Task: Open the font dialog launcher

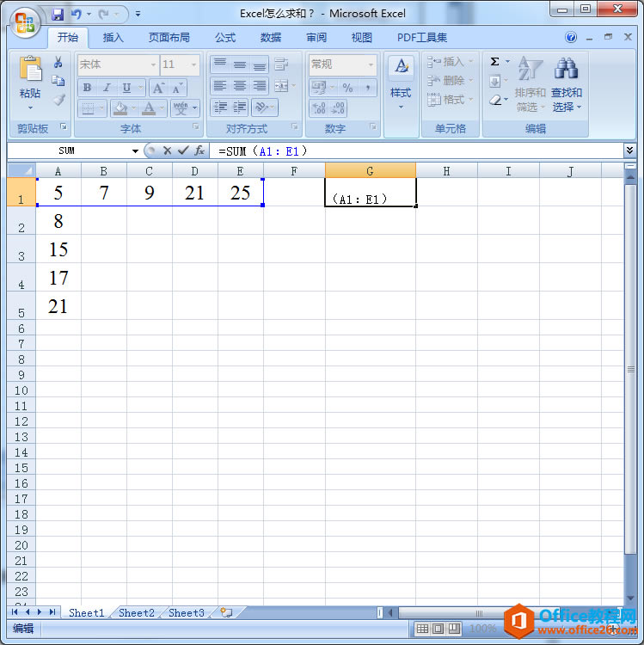Action: (196, 126)
